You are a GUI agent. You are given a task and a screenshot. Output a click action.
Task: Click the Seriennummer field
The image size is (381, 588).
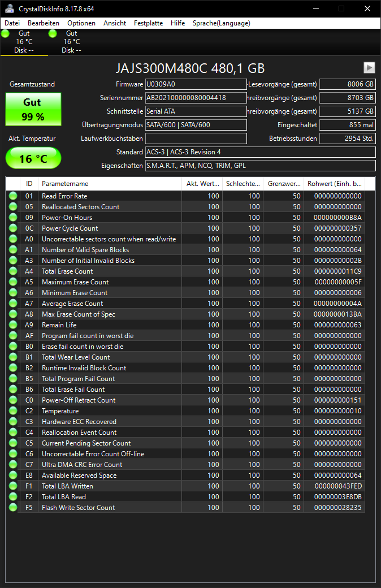pos(196,98)
